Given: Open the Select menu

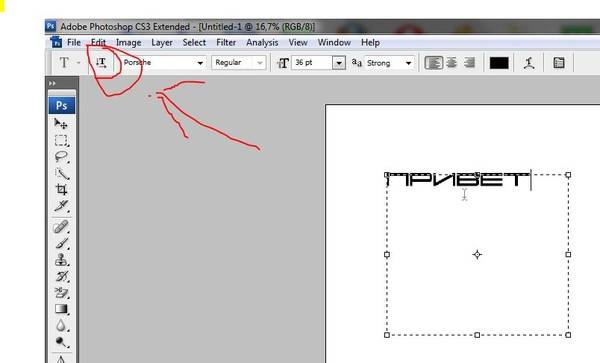Looking at the screenshot, I should coord(194,42).
